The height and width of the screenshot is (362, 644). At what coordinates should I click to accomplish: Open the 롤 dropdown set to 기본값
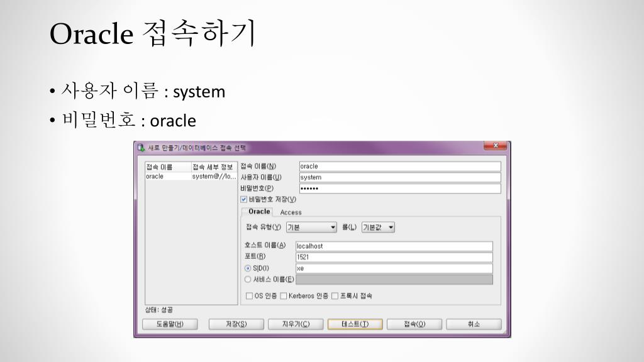(378, 228)
